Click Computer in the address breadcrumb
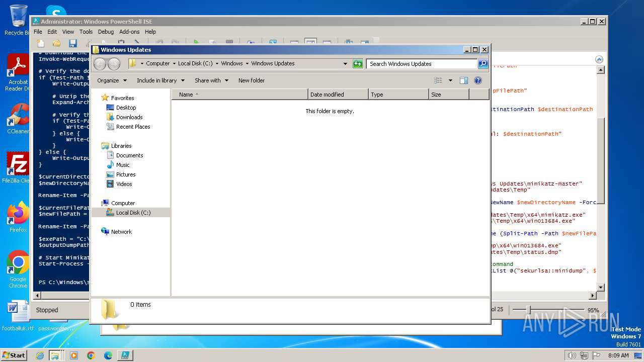This screenshot has width=644, height=362. [158, 63]
